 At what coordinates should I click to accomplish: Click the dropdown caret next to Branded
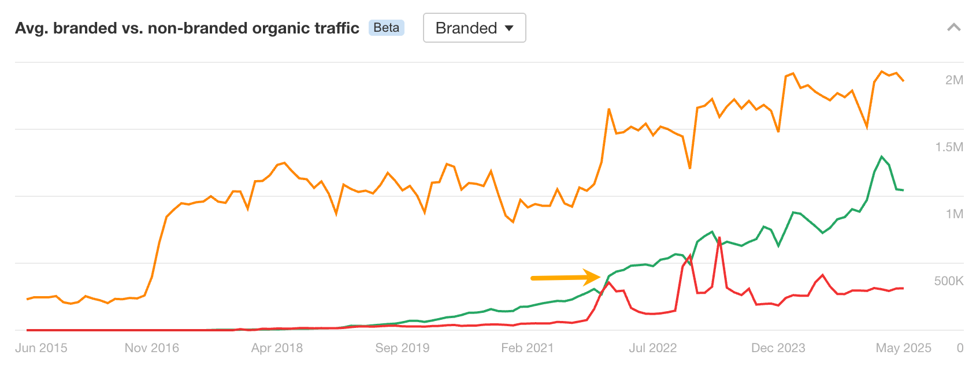511,27
